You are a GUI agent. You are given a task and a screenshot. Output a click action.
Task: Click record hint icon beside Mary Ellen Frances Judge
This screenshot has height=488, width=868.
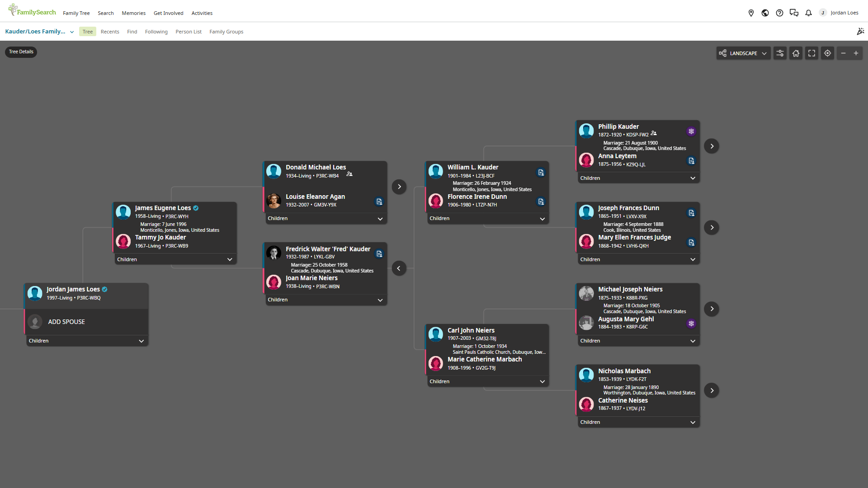coord(691,243)
